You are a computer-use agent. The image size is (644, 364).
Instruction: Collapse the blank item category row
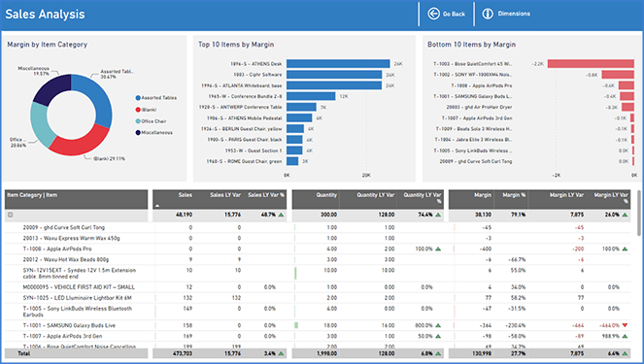pos(11,215)
